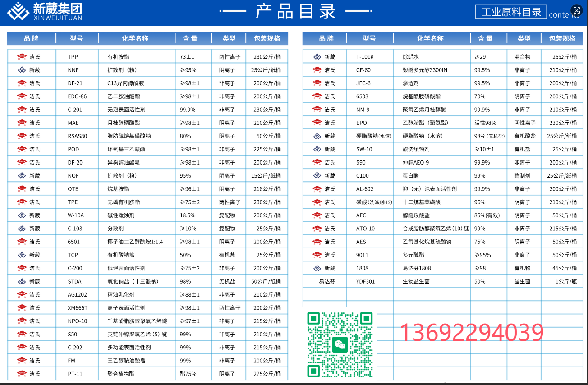Click the 化学名称 column header in the left table
Screen dimensions: 588x385
pos(137,38)
